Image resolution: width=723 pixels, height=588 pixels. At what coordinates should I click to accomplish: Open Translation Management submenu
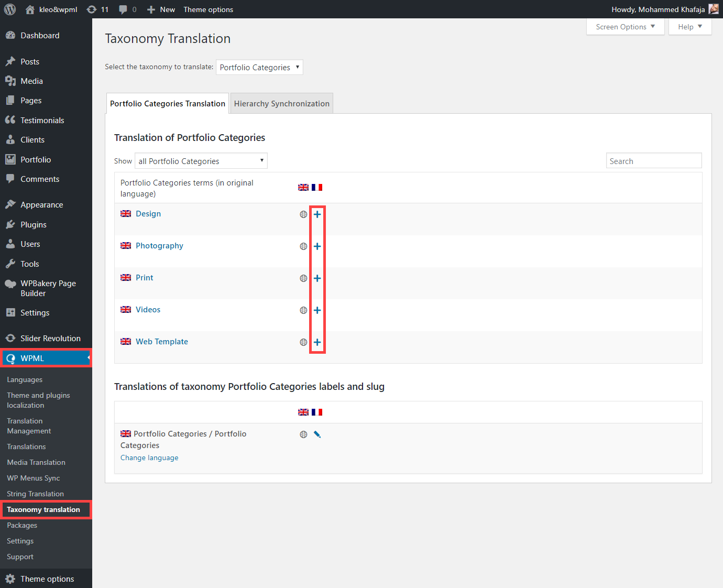click(x=29, y=426)
